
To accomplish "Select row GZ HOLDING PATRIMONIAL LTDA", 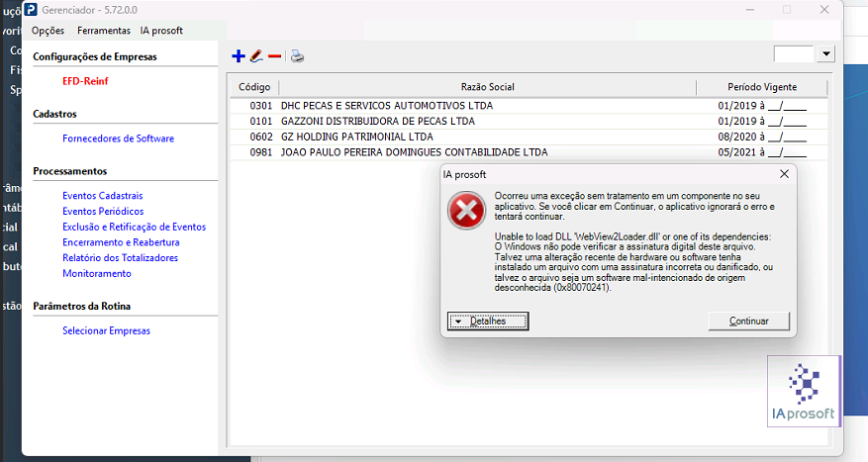I will 529,137.
